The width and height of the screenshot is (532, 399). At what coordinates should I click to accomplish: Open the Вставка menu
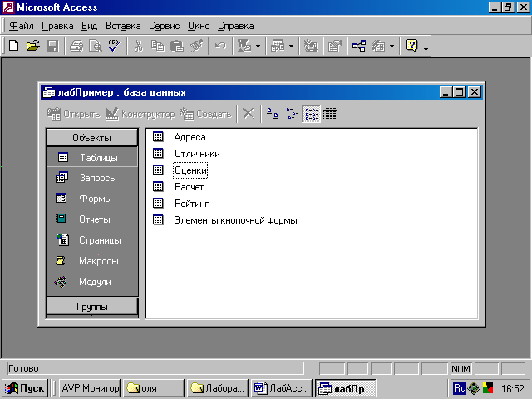(123, 26)
